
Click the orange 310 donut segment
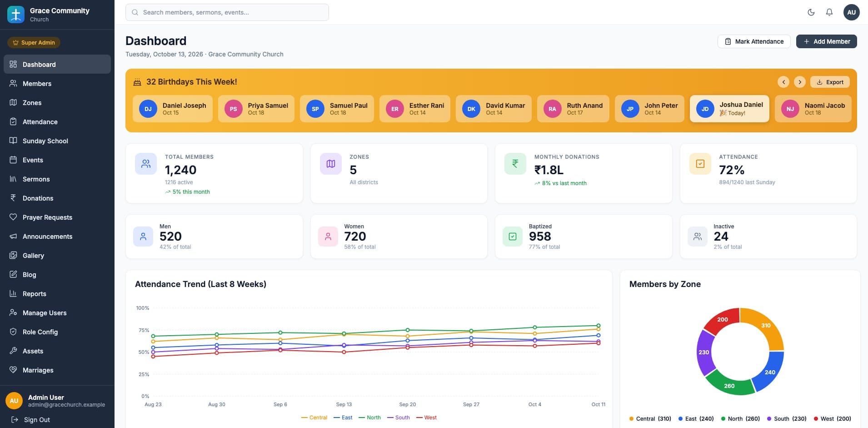coord(766,326)
